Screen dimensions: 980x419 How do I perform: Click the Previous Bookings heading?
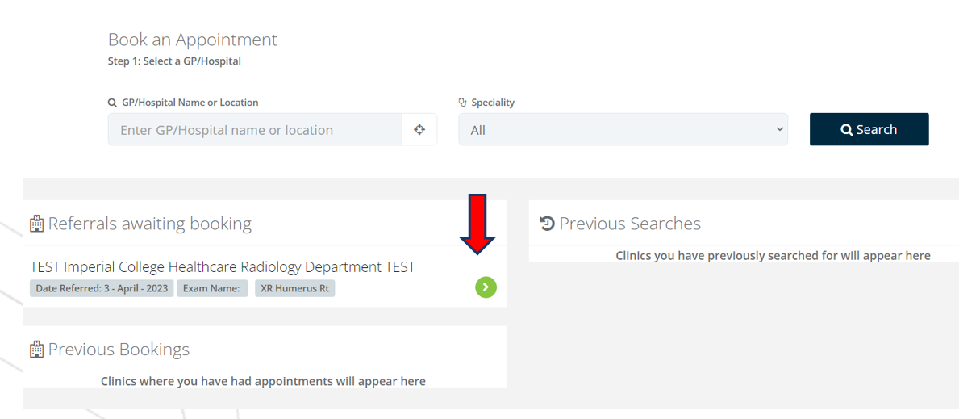coord(119,350)
